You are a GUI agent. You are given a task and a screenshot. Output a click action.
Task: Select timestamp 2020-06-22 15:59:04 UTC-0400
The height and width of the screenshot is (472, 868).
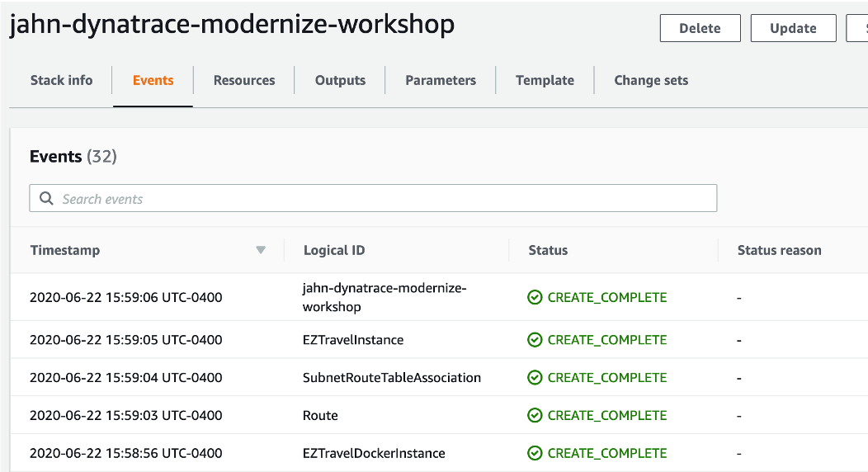tap(125, 377)
